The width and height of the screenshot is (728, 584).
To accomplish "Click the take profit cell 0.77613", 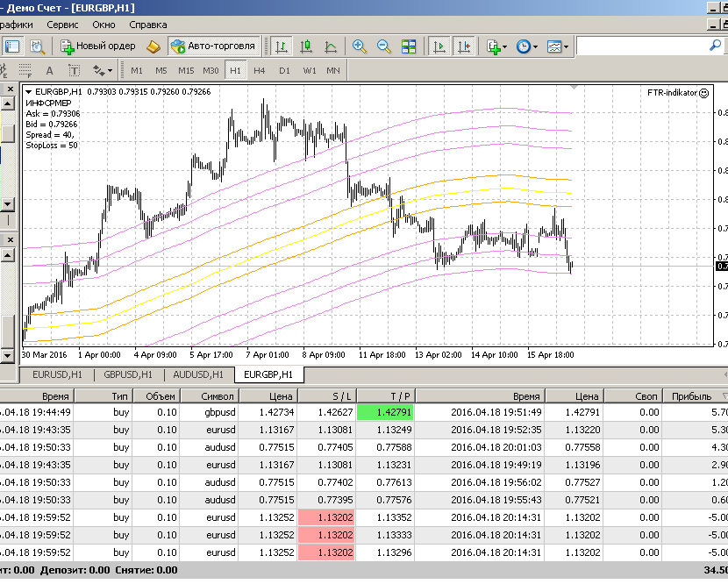I will pos(385,482).
